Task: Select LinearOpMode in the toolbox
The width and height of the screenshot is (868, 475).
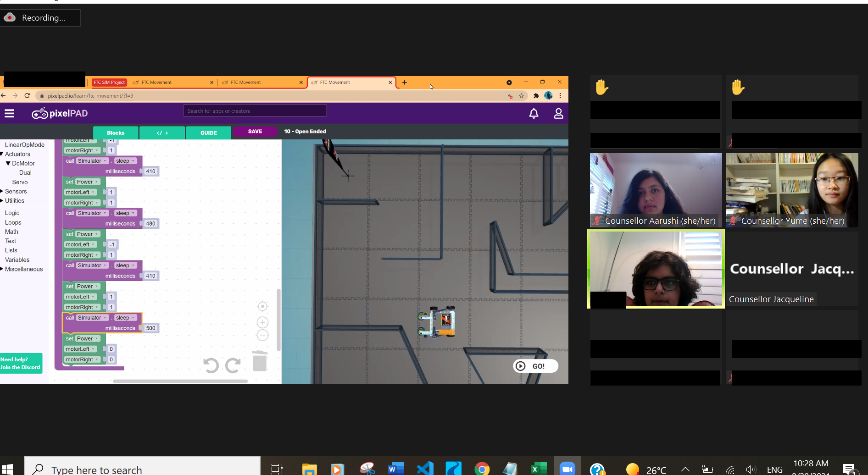Action: click(25, 145)
